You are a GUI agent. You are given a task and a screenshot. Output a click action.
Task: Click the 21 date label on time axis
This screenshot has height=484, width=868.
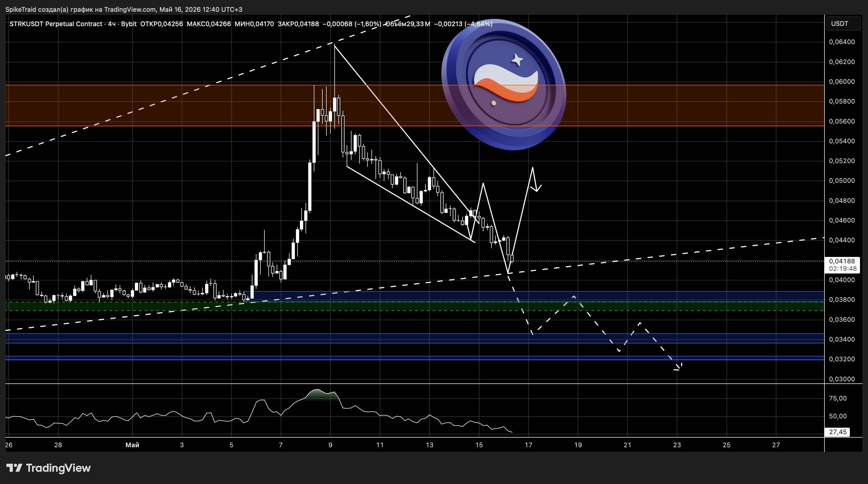tap(627, 445)
